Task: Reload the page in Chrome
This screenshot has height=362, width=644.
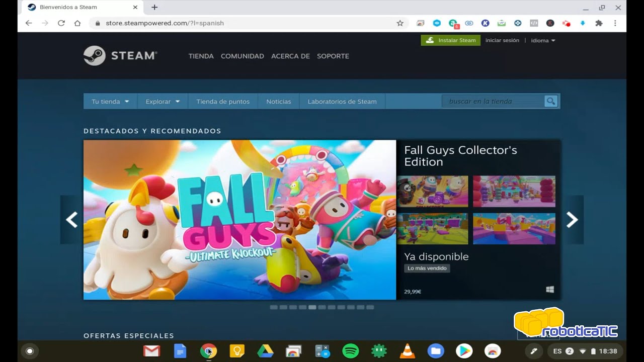Action: [x=61, y=23]
